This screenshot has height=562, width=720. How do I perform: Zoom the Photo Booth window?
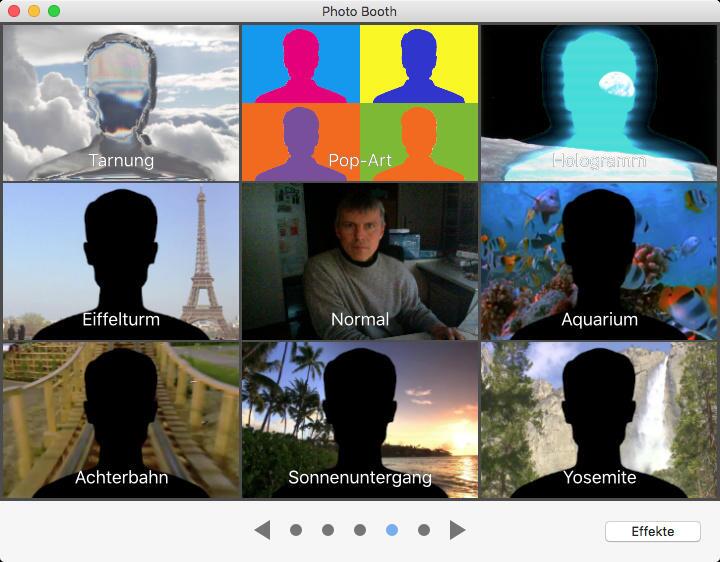click(x=54, y=11)
